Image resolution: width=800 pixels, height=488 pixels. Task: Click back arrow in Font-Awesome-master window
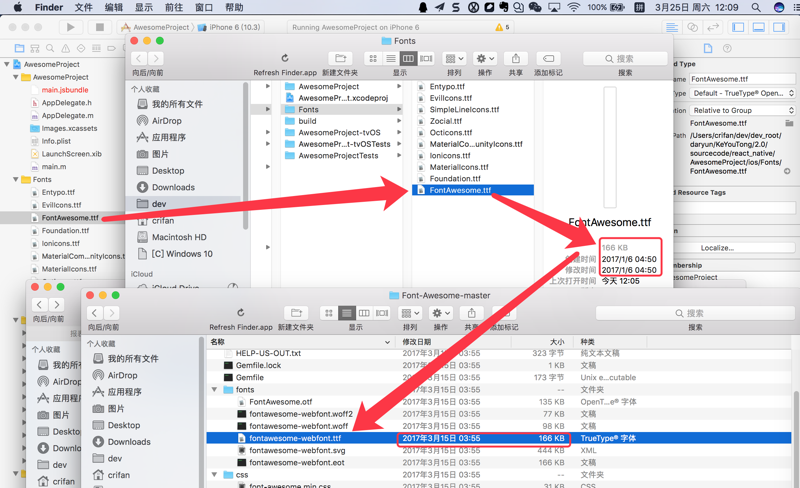pos(95,312)
